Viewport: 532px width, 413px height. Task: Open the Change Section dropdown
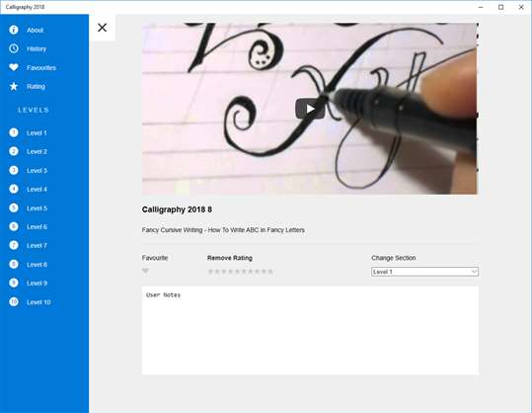[424, 272]
